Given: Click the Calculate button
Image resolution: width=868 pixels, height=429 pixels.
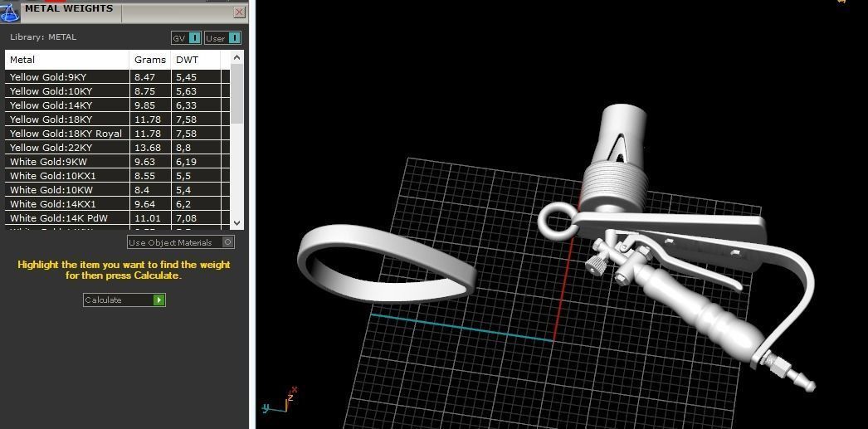Looking at the screenshot, I should click(x=124, y=300).
